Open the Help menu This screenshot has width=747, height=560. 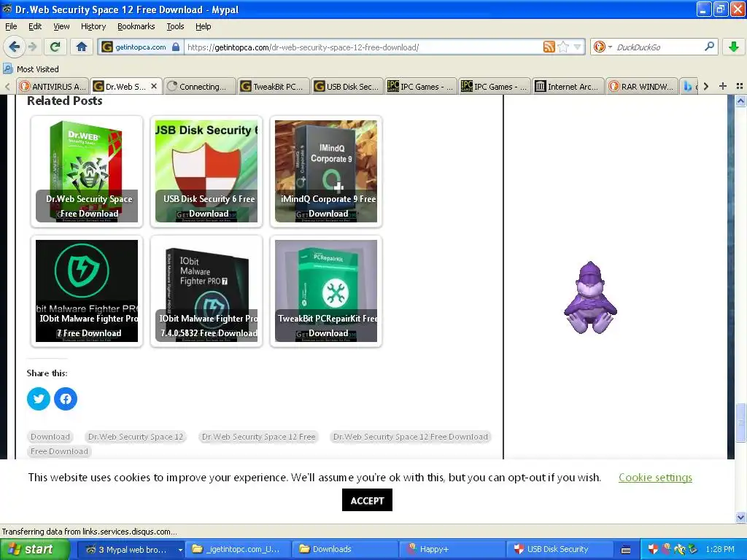203,27
